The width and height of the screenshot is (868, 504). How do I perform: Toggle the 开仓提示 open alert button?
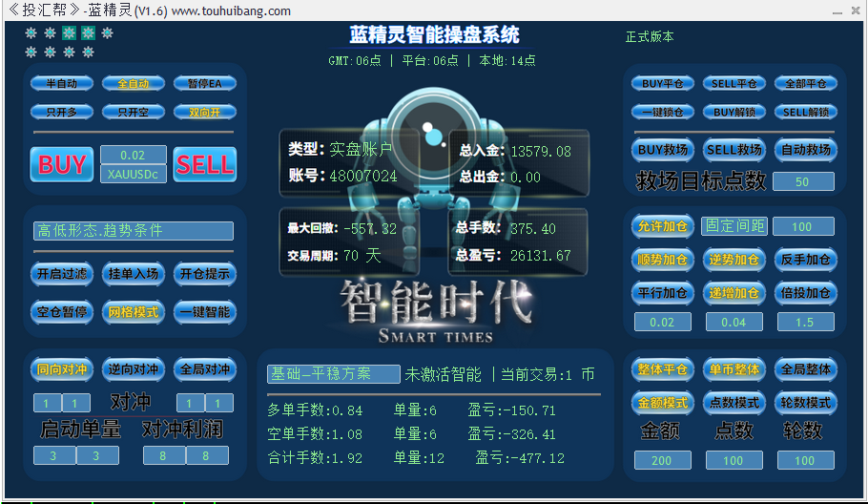[x=205, y=274]
